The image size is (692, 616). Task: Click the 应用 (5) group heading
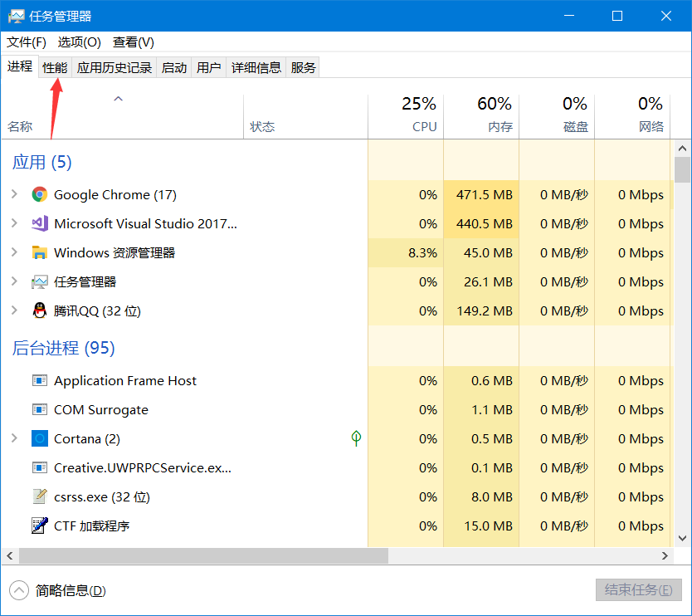[42, 162]
